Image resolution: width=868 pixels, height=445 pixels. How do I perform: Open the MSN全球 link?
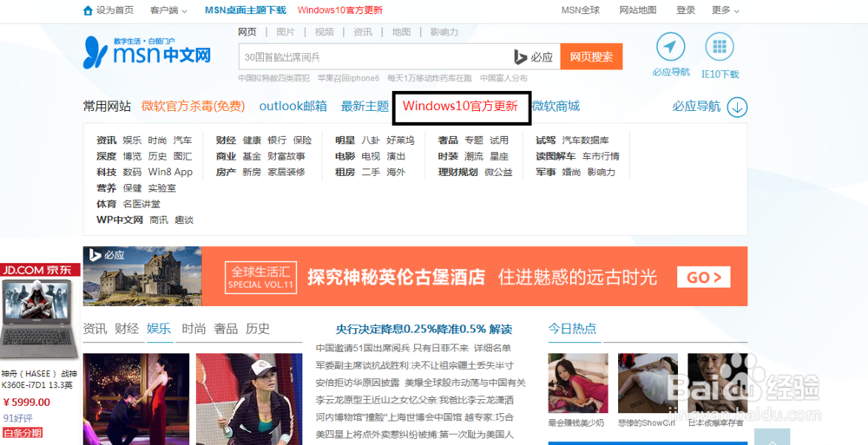[x=580, y=10]
